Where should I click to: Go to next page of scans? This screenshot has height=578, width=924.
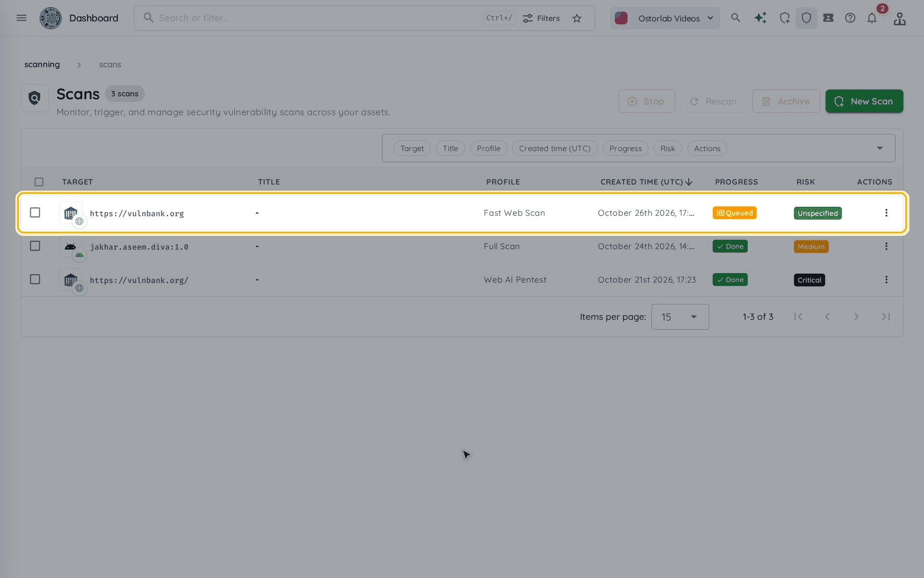856,316
